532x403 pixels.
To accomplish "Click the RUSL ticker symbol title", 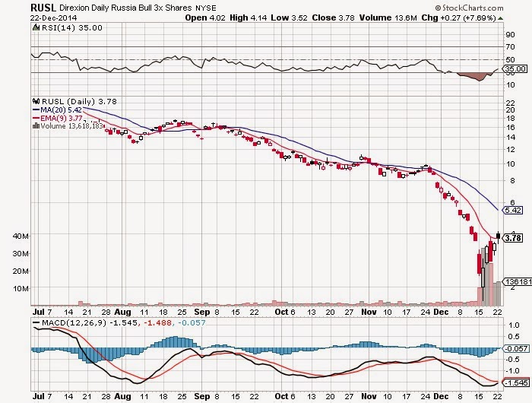I will click(43, 8).
